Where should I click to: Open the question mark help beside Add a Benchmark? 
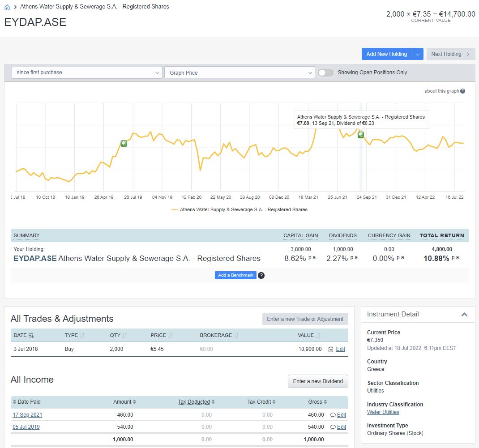coord(261,275)
